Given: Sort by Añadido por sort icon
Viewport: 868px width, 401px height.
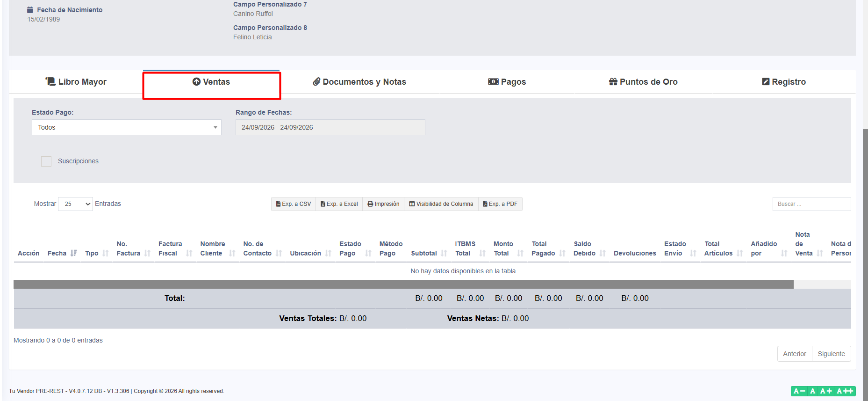Looking at the screenshot, I should [784, 253].
